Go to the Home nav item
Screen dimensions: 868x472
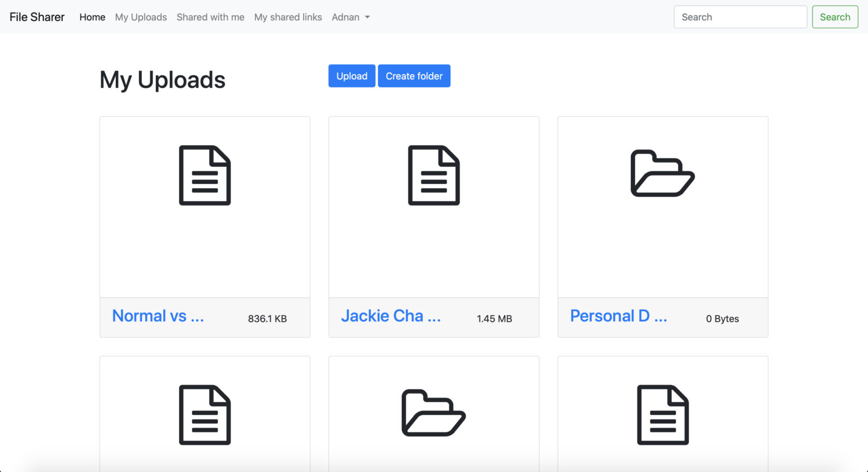coord(92,17)
